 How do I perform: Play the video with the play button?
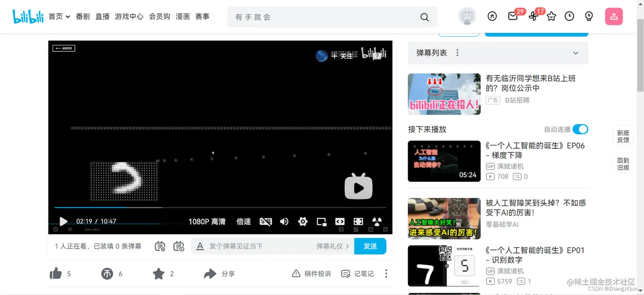tap(63, 221)
